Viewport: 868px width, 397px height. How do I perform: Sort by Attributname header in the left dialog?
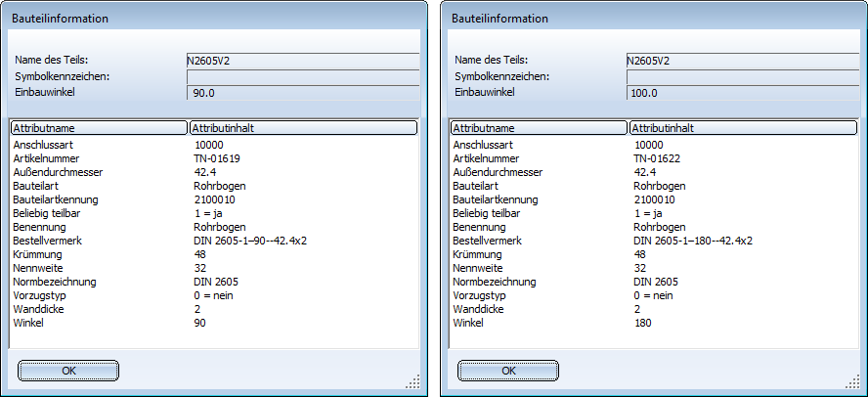pos(98,128)
